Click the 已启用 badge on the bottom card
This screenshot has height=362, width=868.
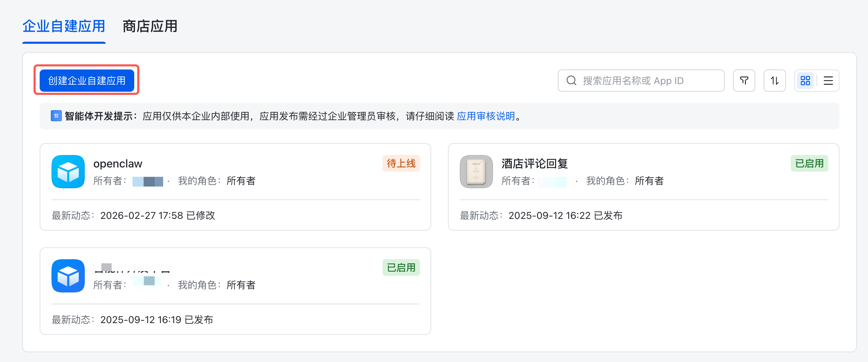point(401,268)
